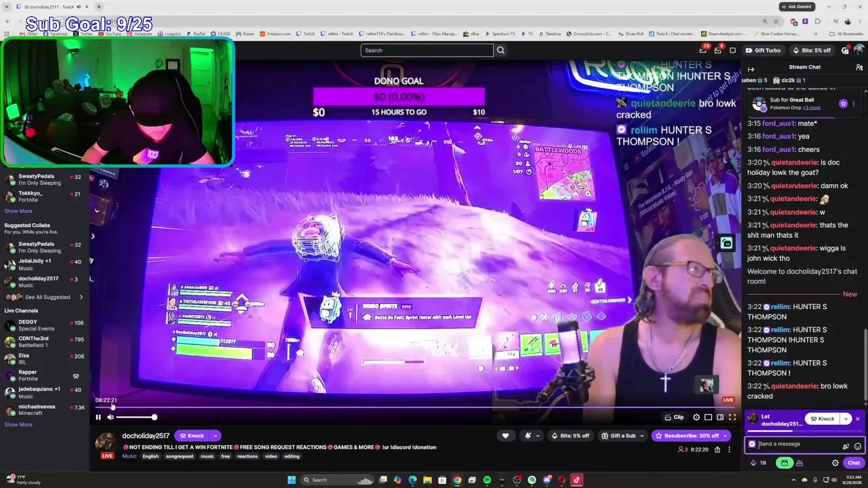Mute the Twitch tab audio icon

click(79, 7)
